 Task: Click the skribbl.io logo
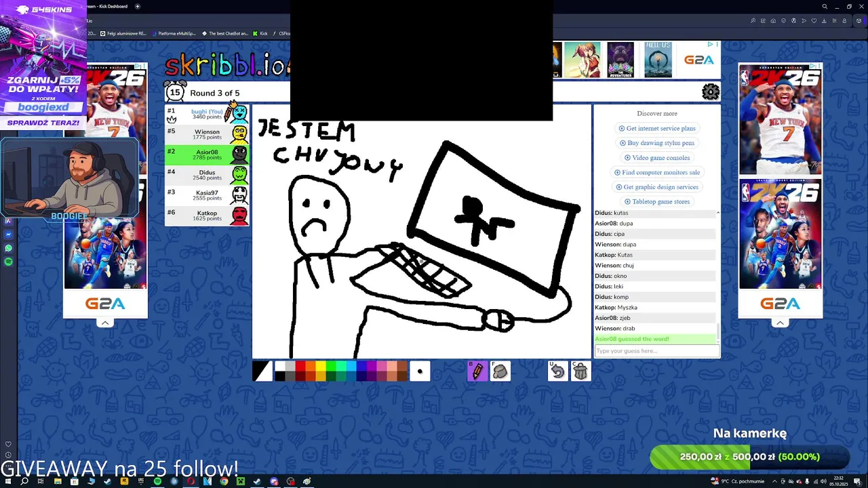[227, 66]
